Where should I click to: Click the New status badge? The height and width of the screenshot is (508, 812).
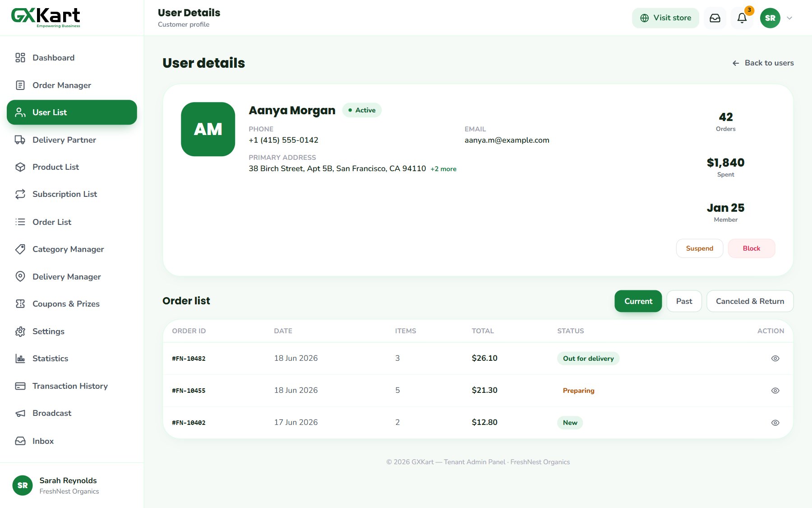570,423
